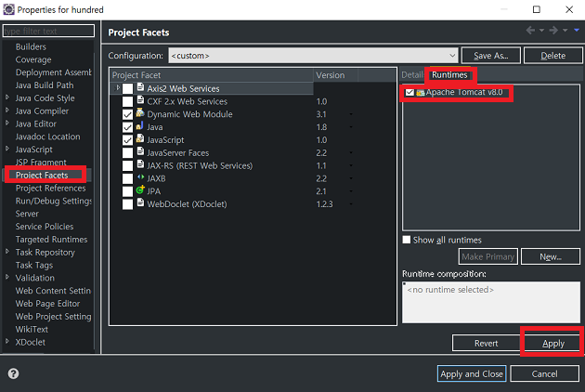Go forward using the right arrow icon
Viewport: 585px width, 392px height.
click(553, 31)
